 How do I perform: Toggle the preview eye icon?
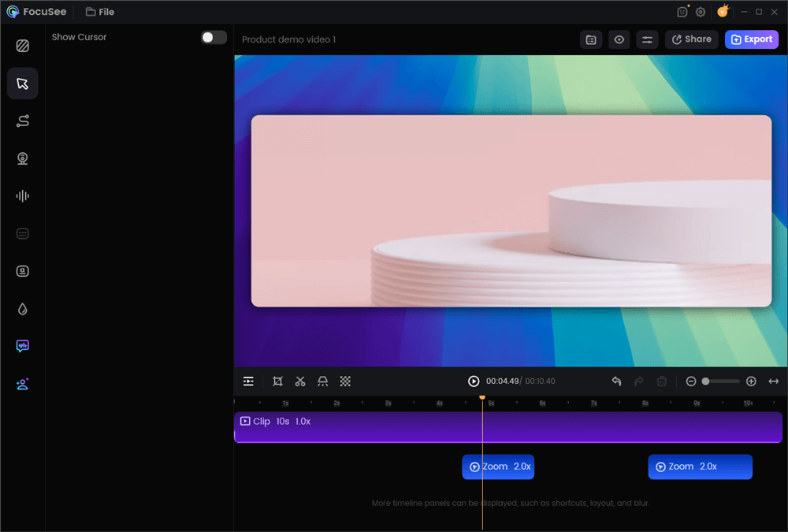(619, 39)
